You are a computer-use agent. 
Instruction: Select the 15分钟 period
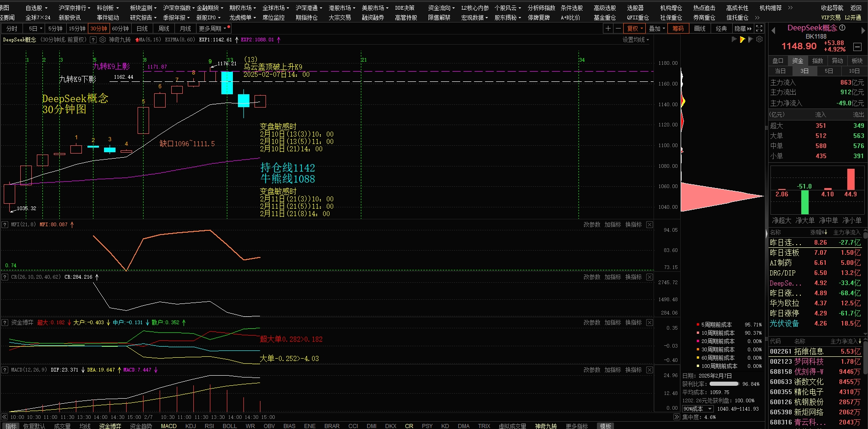tap(77, 29)
